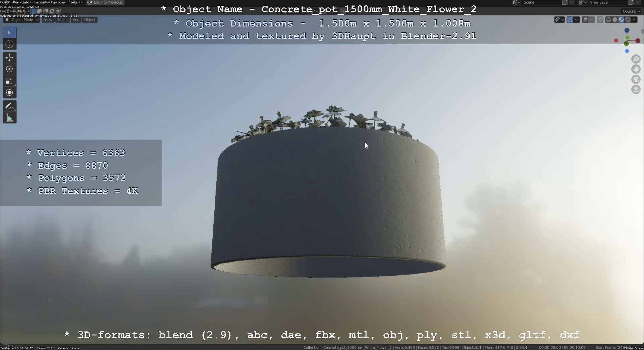The height and width of the screenshot is (350, 644).
Task: Activate the 3D Cursor tool
Action: click(x=10, y=44)
